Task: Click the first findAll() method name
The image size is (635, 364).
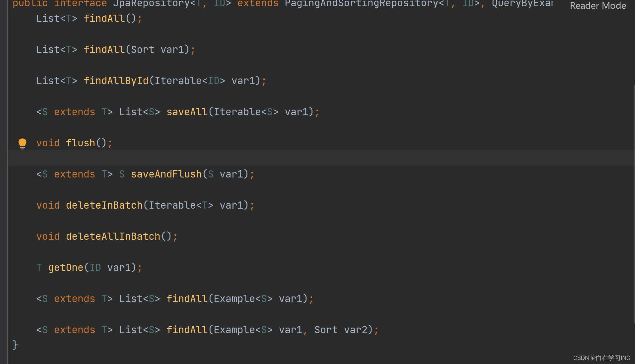Action: [104, 18]
